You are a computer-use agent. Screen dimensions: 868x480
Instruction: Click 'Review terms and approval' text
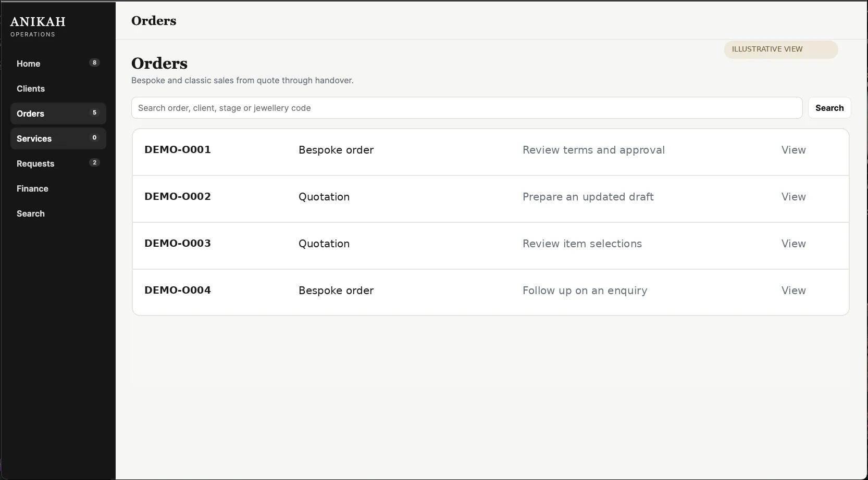593,150
